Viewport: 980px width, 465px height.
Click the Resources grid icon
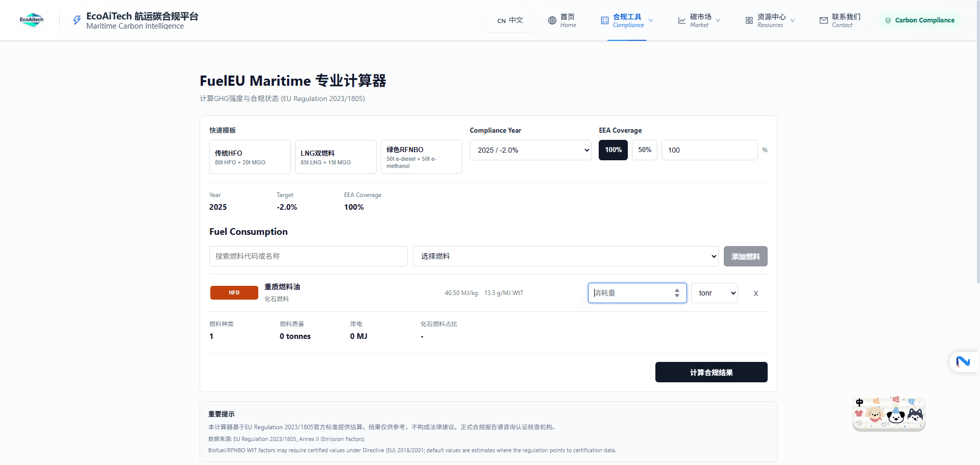point(749,20)
